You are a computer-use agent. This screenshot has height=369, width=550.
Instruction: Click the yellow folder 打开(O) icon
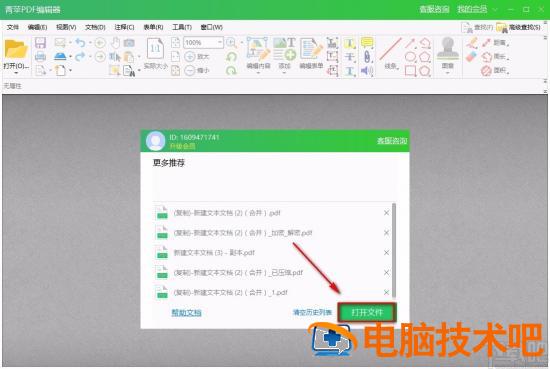tap(15, 49)
